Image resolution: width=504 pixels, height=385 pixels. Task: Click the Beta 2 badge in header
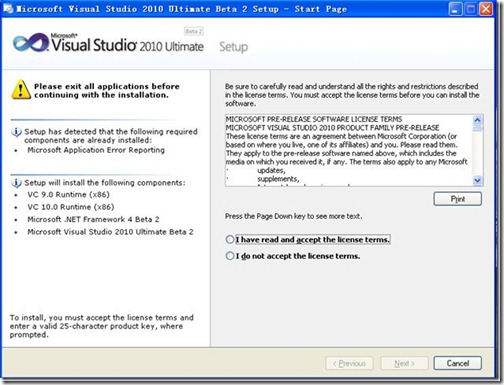pos(194,31)
